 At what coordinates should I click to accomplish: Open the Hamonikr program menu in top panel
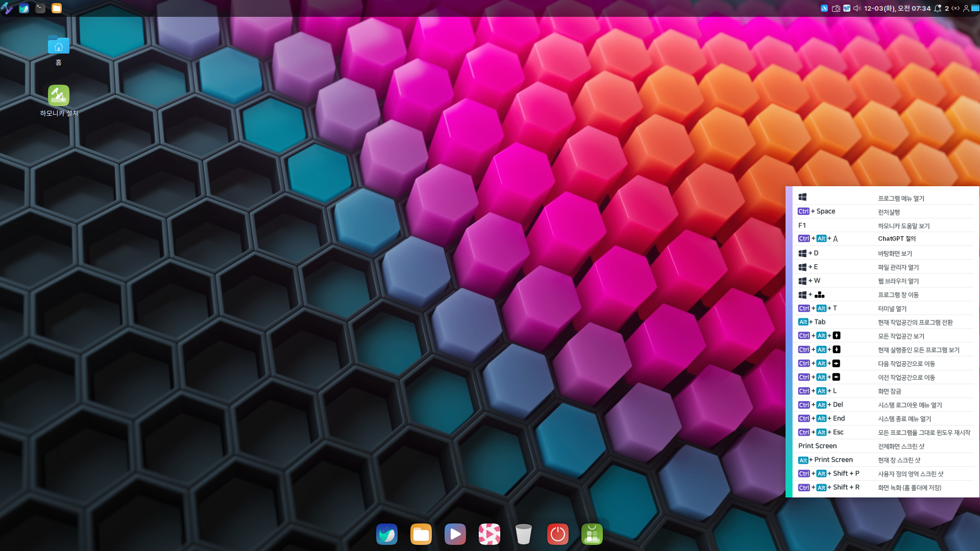[7, 8]
